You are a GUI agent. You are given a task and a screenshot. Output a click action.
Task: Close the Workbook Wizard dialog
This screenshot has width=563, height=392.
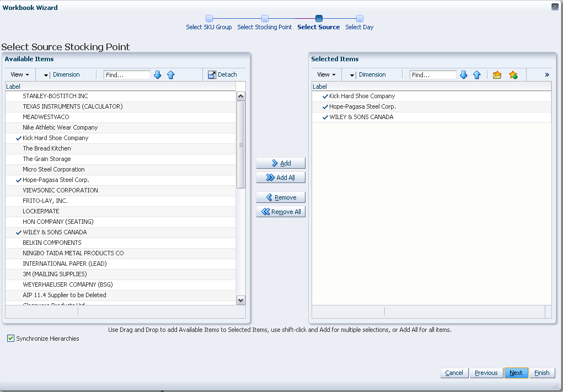(555, 7)
